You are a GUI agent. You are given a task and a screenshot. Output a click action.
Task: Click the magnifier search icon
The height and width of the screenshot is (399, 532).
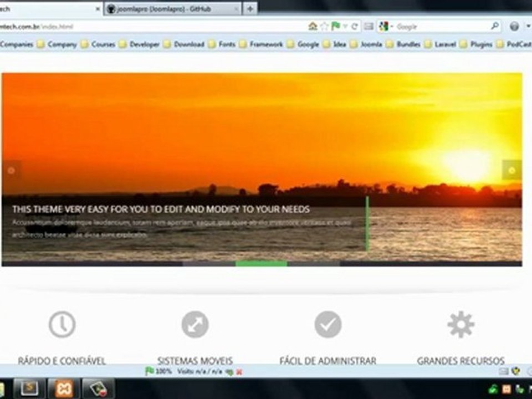495,26
